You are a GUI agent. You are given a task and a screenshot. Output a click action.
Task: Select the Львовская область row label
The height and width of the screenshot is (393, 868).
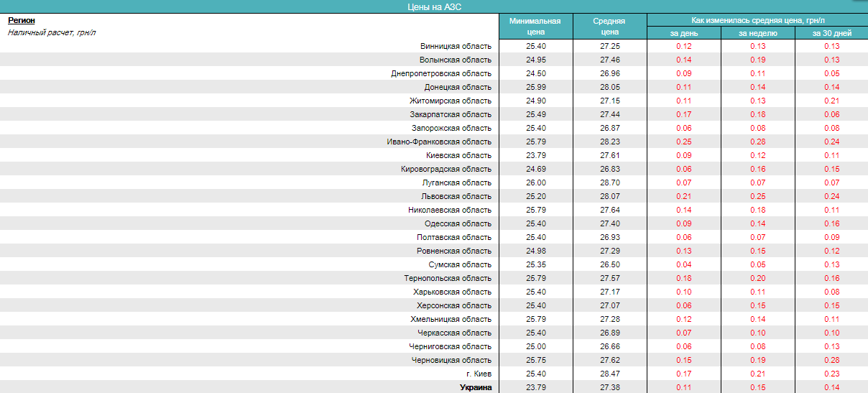tap(456, 196)
